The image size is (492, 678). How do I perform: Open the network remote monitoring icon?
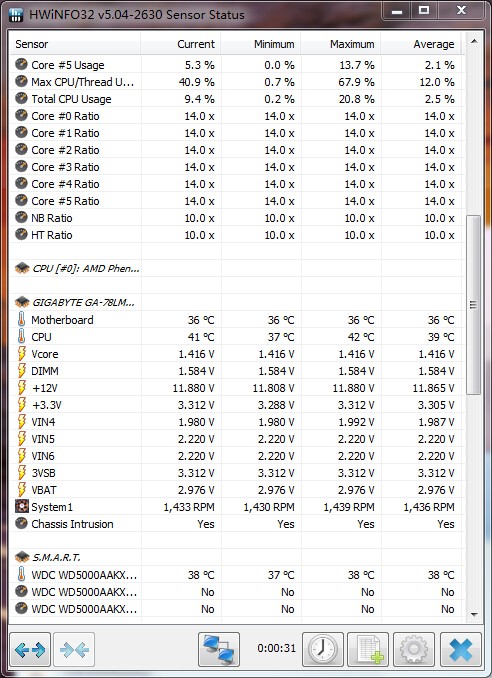219,649
